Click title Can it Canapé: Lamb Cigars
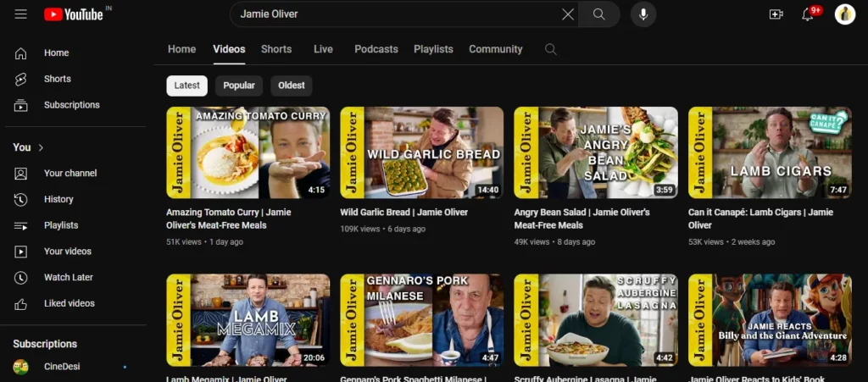This screenshot has width=868, height=382. point(760,219)
